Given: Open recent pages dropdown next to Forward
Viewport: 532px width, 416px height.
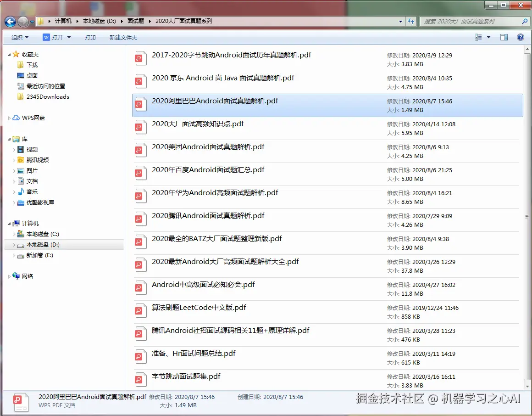Looking at the screenshot, I should click(x=32, y=22).
